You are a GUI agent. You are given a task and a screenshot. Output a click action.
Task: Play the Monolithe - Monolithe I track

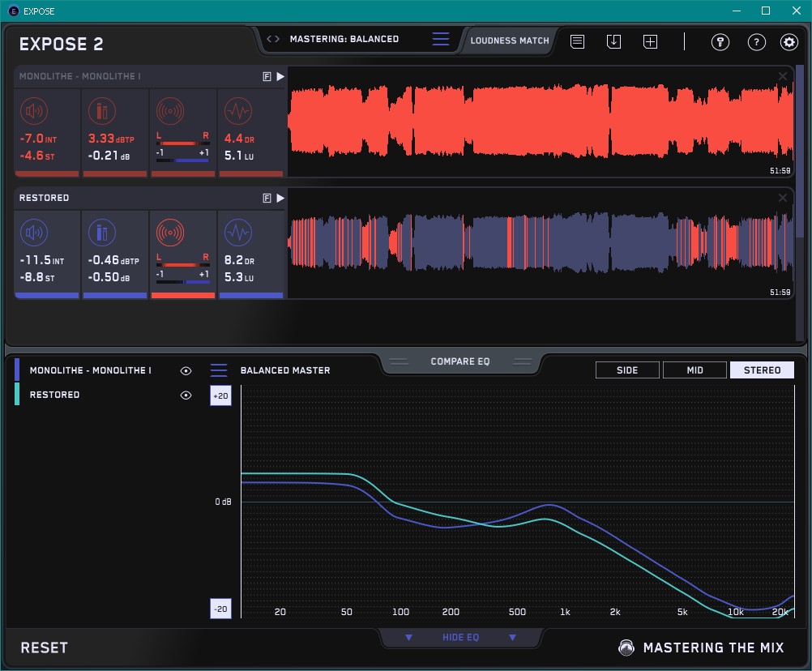[x=280, y=76]
